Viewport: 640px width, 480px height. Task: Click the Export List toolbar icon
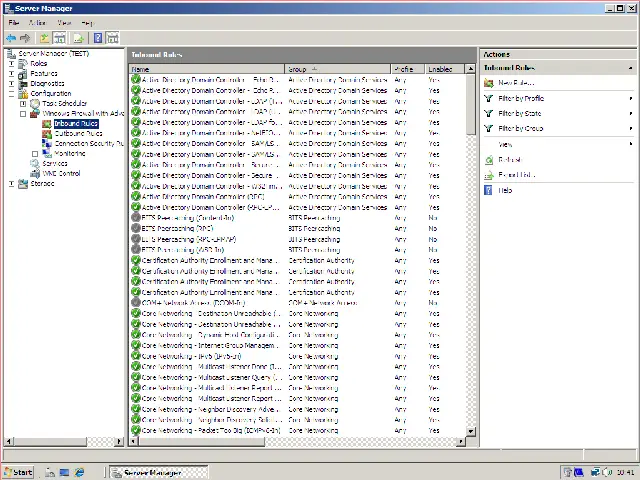[x=78, y=38]
